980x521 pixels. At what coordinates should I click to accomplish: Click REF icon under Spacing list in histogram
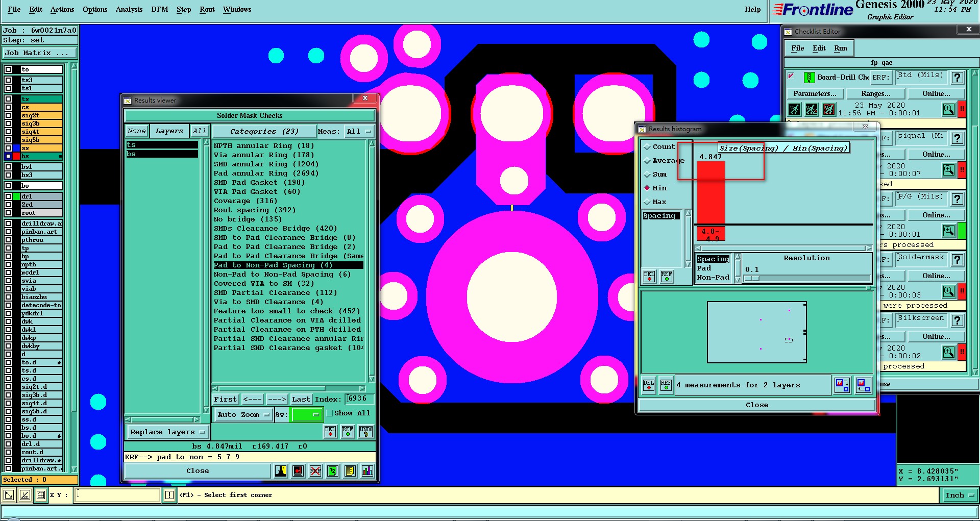[x=666, y=277]
